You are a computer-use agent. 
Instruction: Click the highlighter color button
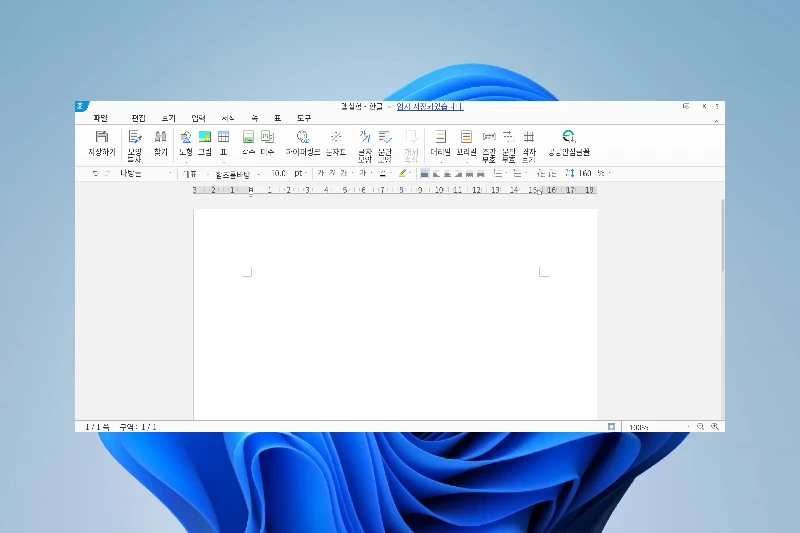[x=402, y=173]
